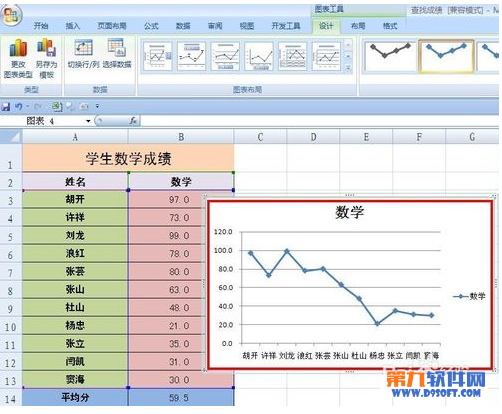
Task: Open the 数据 ribbon tab
Action: point(183,26)
